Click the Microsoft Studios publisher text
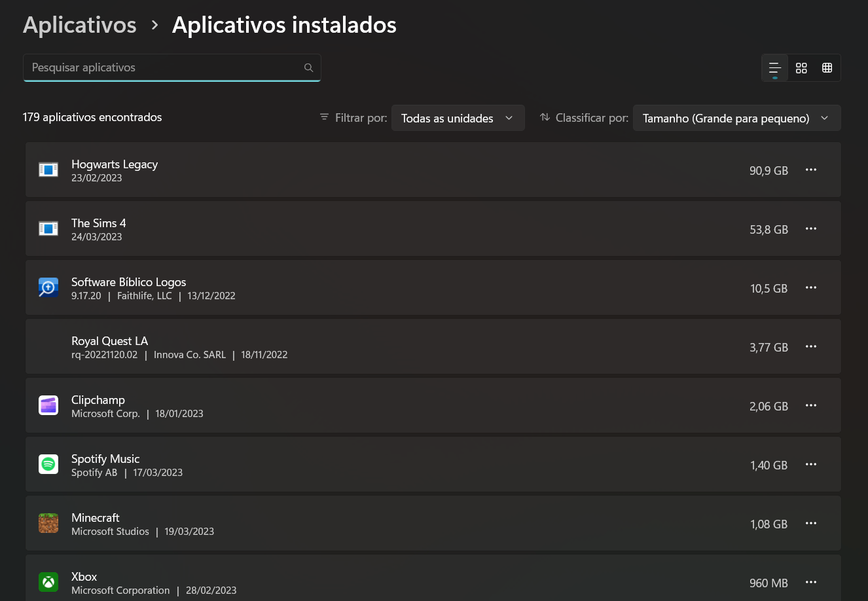868x601 pixels. [x=110, y=532]
